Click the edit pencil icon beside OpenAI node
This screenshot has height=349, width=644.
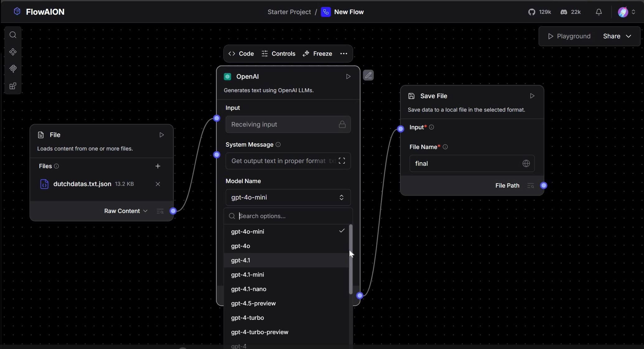pos(368,75)
